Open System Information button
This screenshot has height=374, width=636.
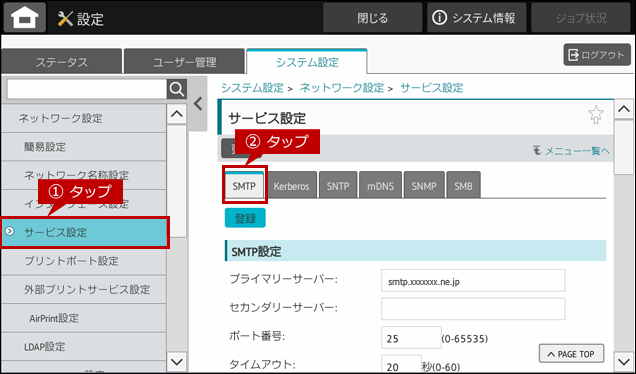click(476, 18)
